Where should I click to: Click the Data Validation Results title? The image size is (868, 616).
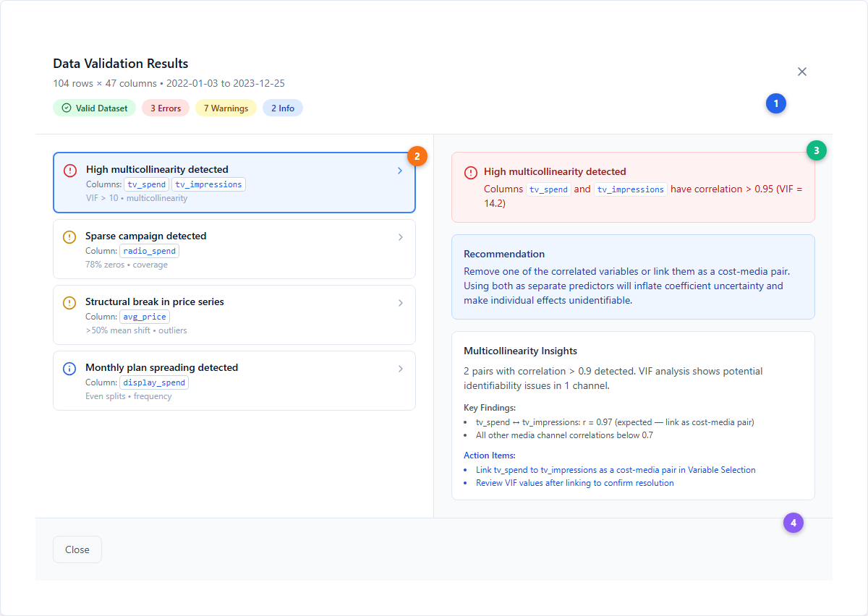click(x=121, y=64)
